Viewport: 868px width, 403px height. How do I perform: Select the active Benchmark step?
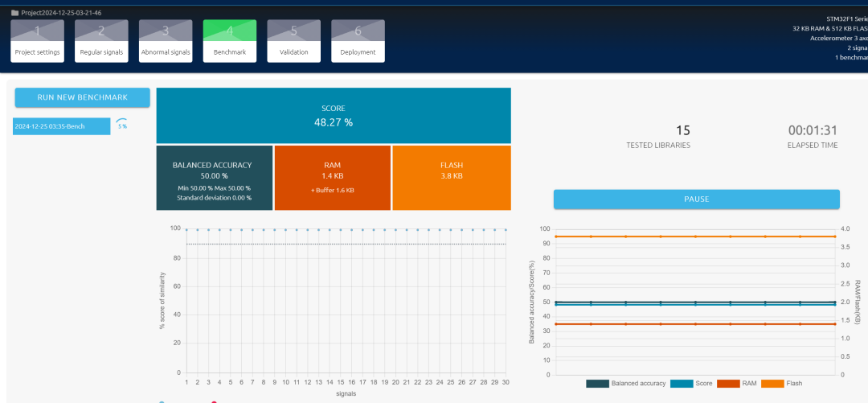click(x=230, y=41)
